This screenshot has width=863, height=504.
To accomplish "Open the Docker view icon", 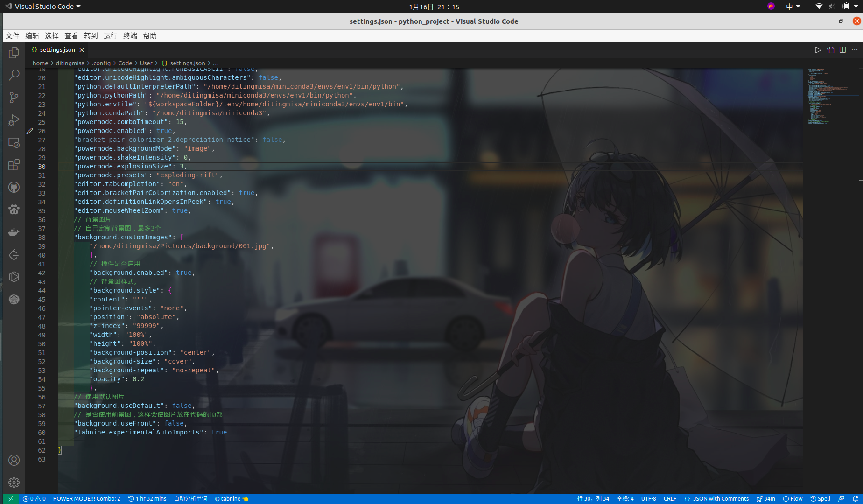I will coord(14,232).
